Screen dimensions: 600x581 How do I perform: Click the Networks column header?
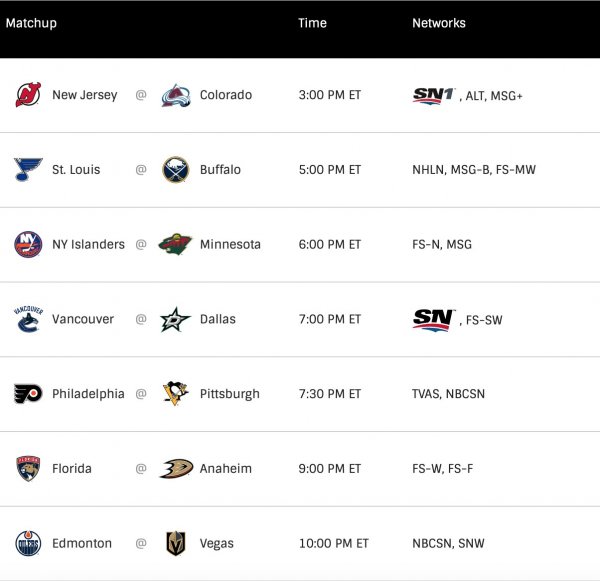tap(439, 23)
